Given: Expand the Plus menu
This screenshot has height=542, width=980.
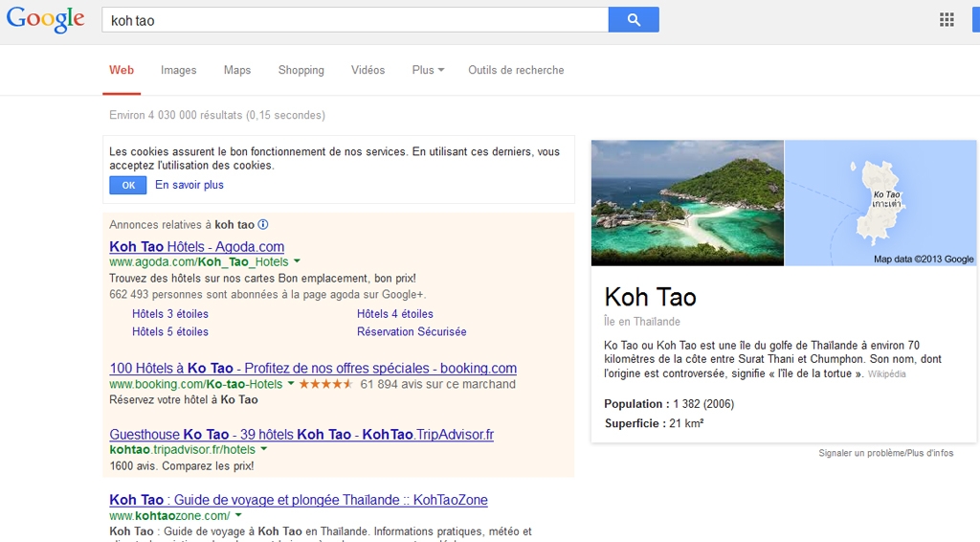Looking at the screenshot, I should 428,70.
